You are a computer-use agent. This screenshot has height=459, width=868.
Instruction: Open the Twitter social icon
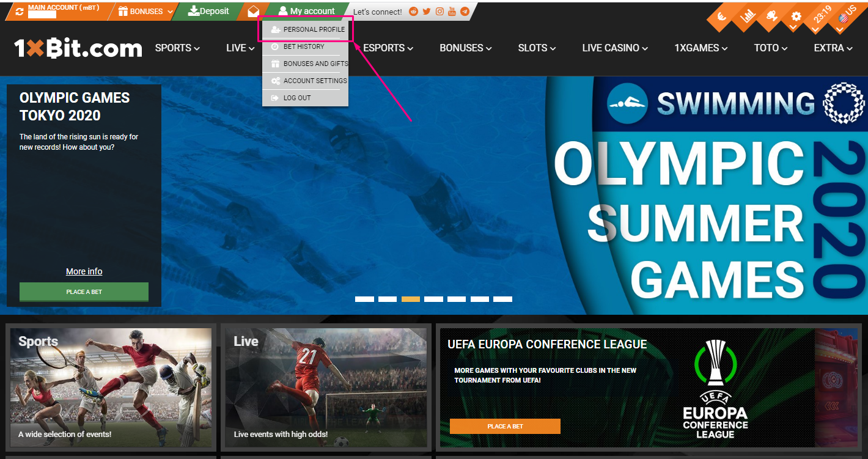(x=426, y=12)
